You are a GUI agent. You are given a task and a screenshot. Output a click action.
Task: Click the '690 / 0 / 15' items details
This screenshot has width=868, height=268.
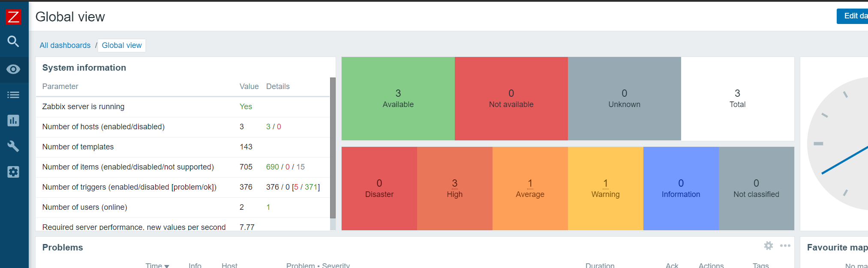point(285,167)
